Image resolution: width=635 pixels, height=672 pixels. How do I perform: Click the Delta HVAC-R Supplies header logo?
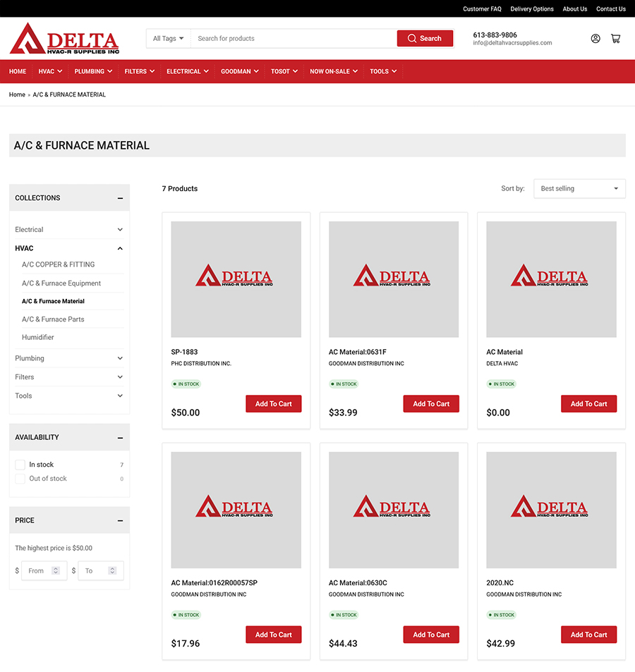tap(65, 39)
